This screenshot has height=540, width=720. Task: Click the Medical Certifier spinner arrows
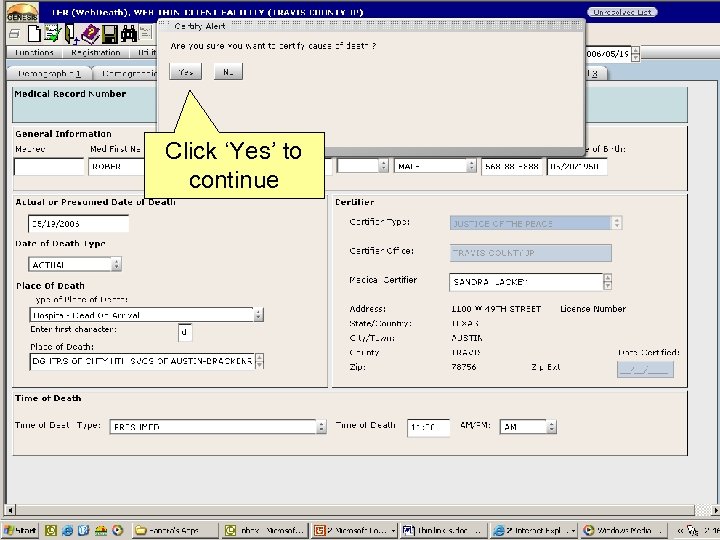point(608,282)
